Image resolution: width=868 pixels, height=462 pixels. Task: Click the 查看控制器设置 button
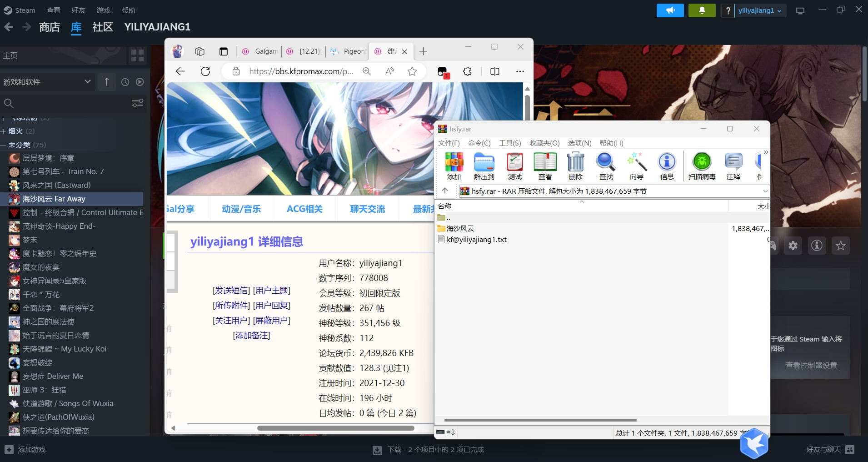(x=811, y=366)
